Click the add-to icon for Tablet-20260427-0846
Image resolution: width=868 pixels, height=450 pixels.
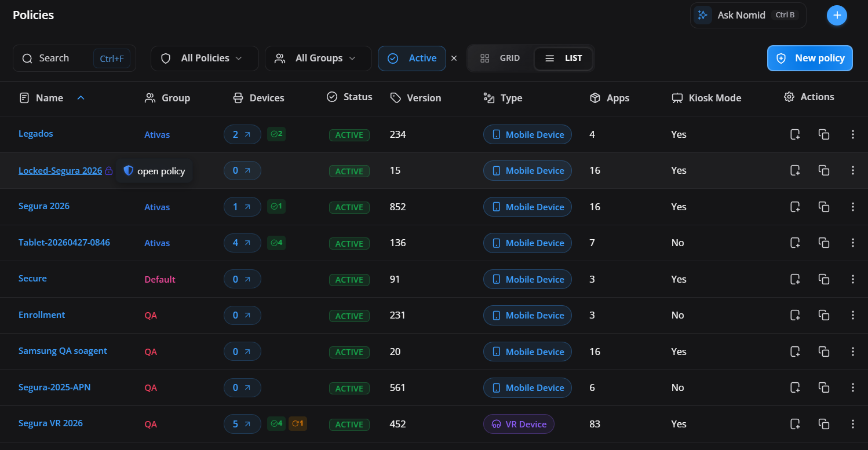pyautogui.click(x=795, y=243)
